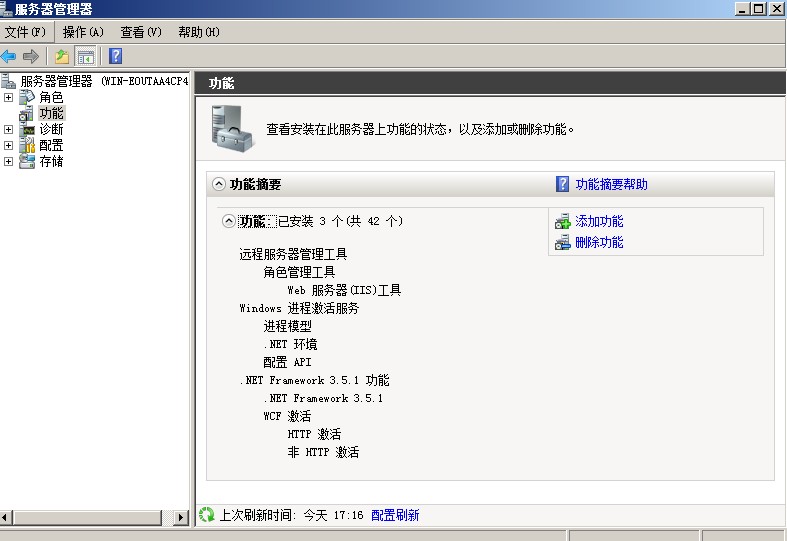Click the 功能摘要帮助 question mark icon
The height and width of the screenshot is (541, 787).
(563, 184)
